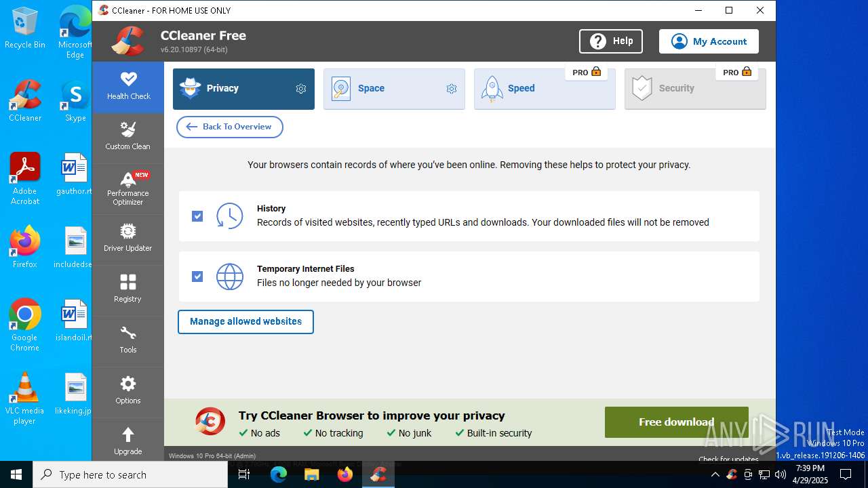868x488 pixels.
Task: Open VLC media player desktop shortcut
Action: tap(25, 399)
